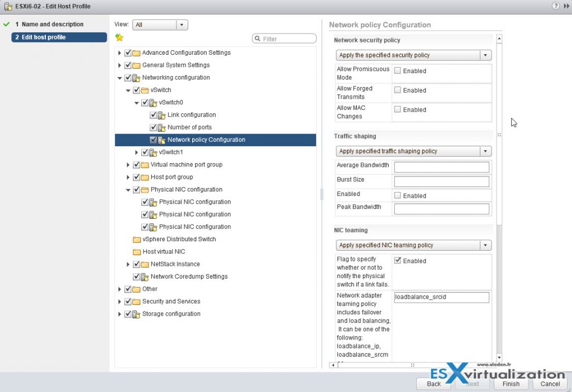Click the vertical scrollbar down arrow
The image size is (572, 392).
click(499, 357)
